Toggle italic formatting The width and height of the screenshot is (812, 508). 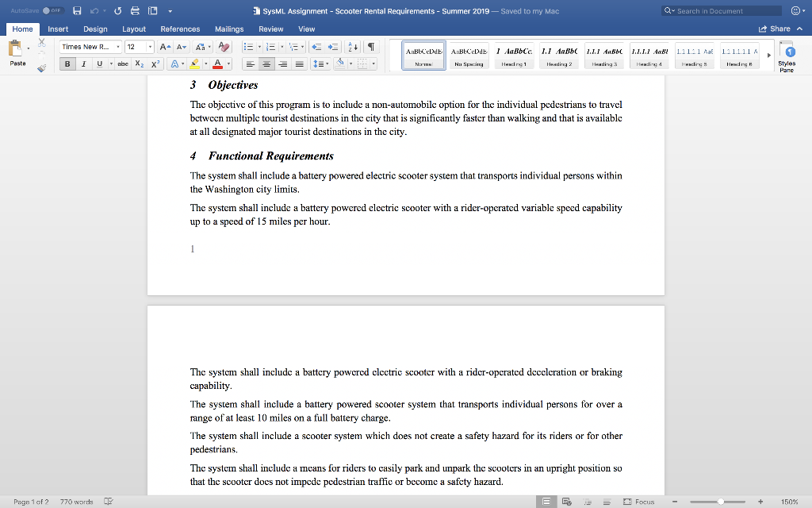(83, 63)
